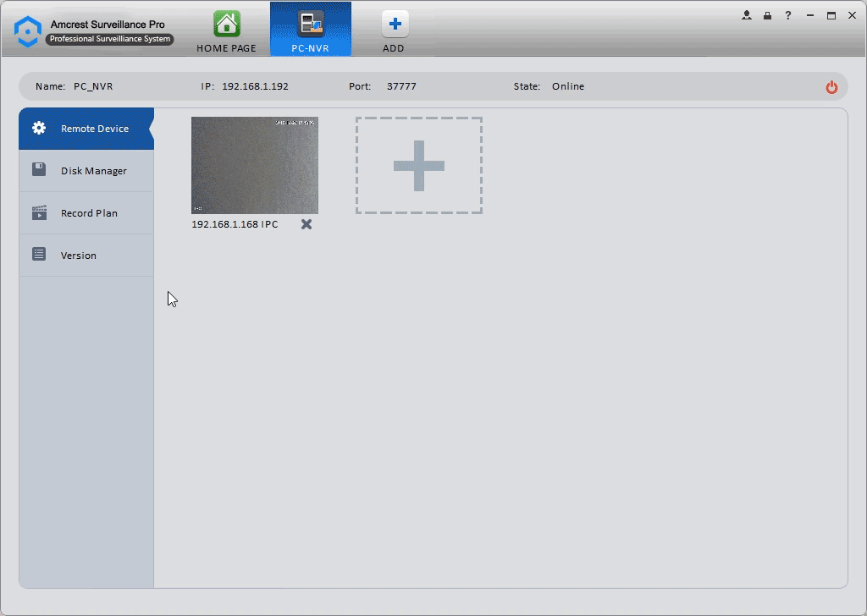Minimize the Amcrest window
This screenshot has height=616, width=867.
click(x=810, y=15)
